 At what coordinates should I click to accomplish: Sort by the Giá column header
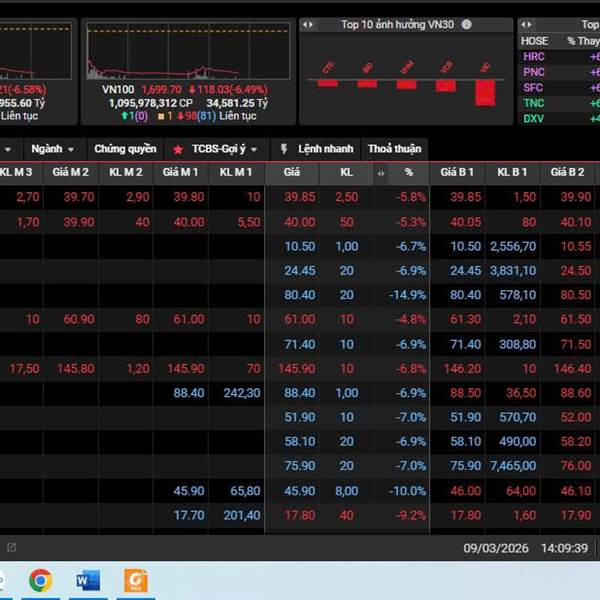[292, 172]
